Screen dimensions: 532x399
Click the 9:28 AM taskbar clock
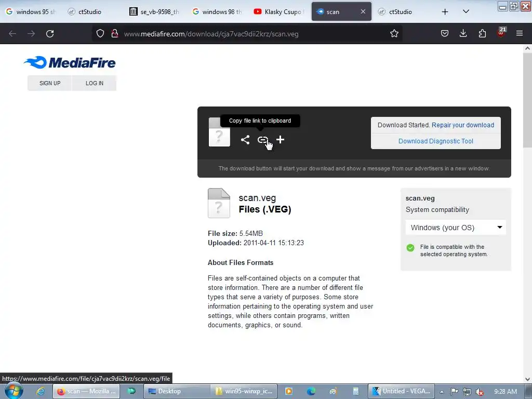(x=506, y=392)
